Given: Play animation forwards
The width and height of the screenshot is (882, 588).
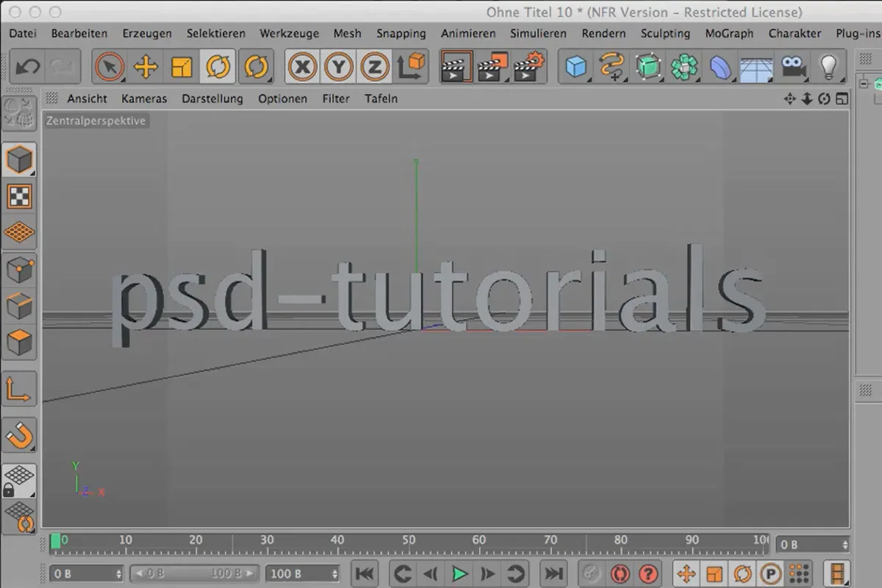Looking at the screenshot, I should pyautogui.click(x=459, y=573).
